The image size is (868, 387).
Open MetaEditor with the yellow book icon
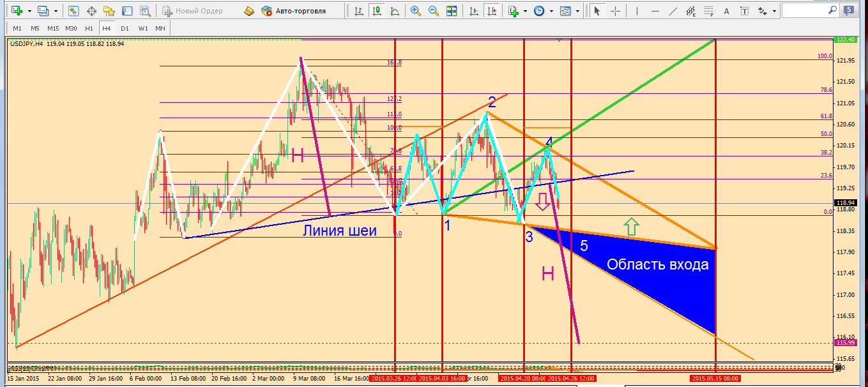(x=248, y=11)
